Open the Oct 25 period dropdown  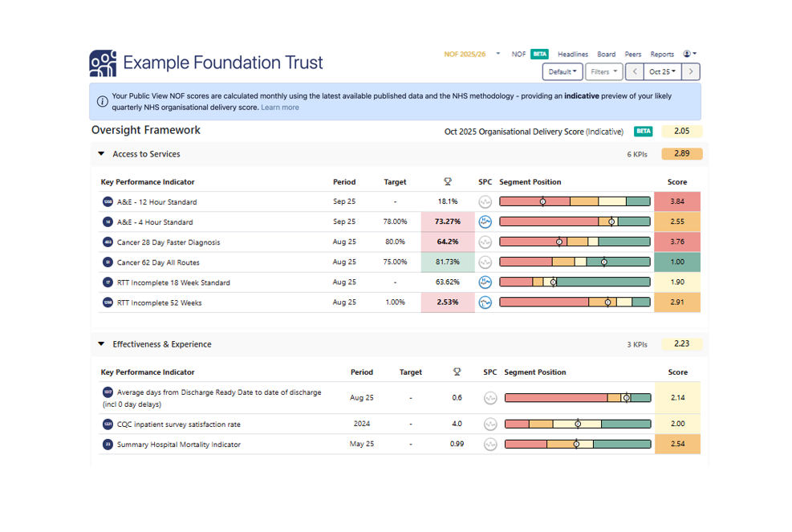click(x=662, y=72)
